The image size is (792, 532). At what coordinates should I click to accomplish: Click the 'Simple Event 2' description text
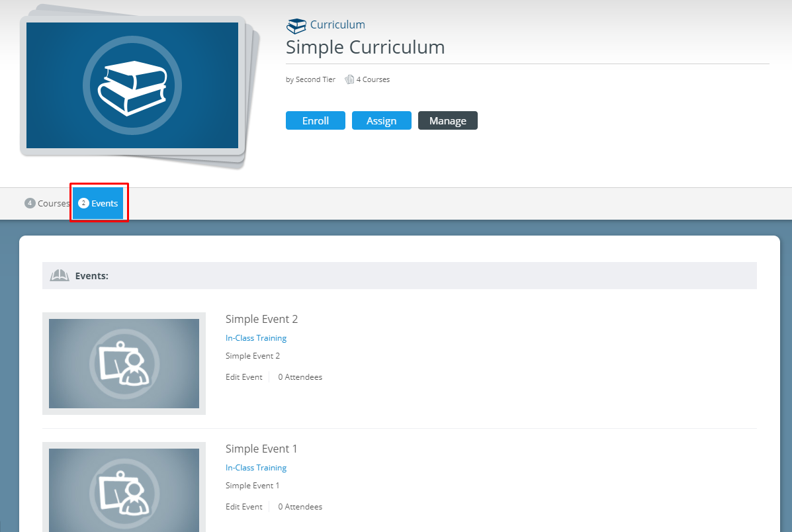pos(253,356)
